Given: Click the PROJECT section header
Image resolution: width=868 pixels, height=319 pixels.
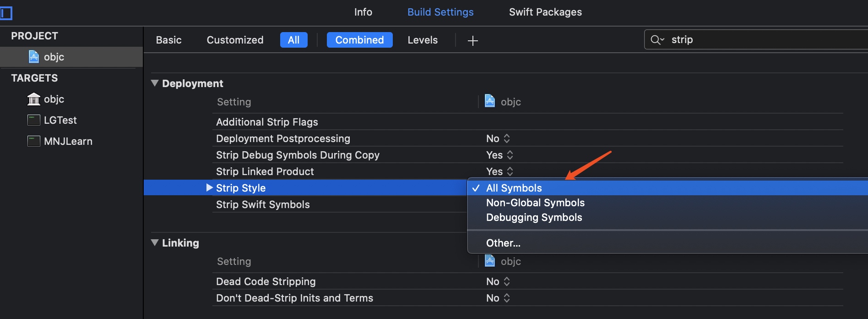Looking at the screenshot, I should click(34, 36).
